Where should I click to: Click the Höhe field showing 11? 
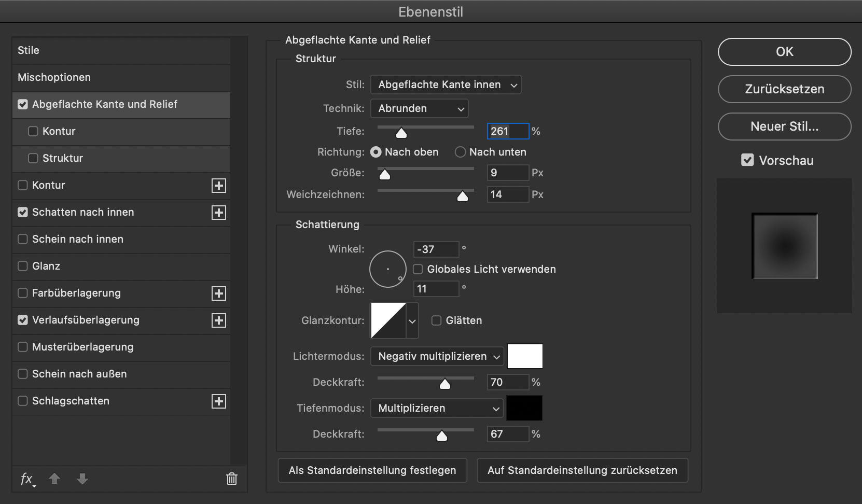(x=436, y=289)
